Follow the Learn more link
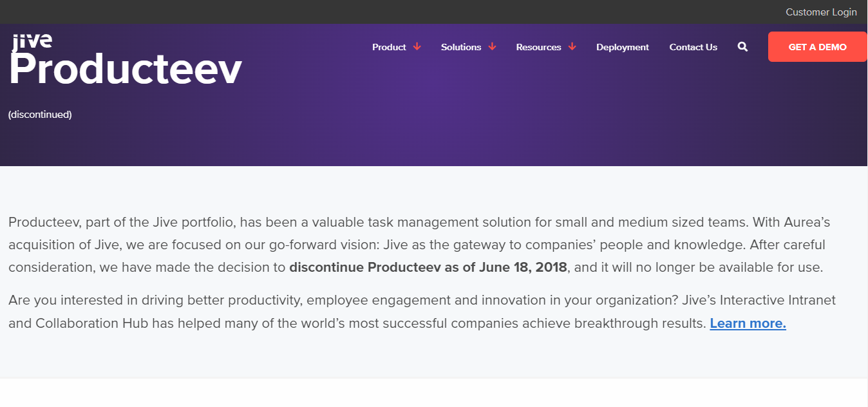 748,323
